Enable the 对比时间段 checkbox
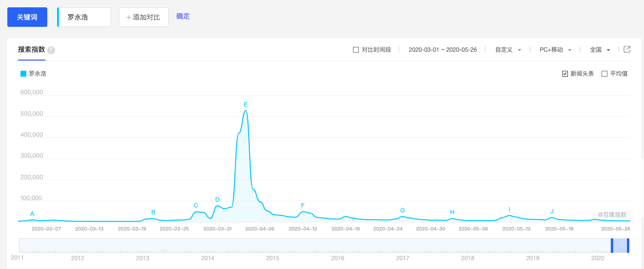 coord(356,50)
